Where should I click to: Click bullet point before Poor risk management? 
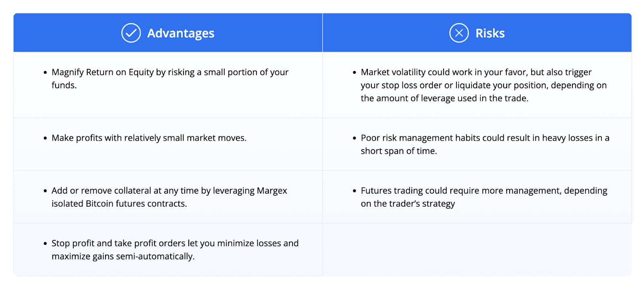pos(354,138)
